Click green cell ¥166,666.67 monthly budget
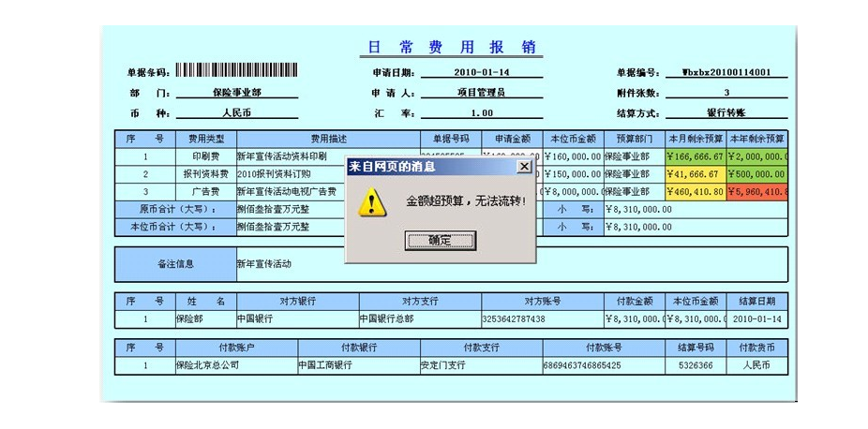Viewport: 868px width, 429px height. [x=695, y=156]
